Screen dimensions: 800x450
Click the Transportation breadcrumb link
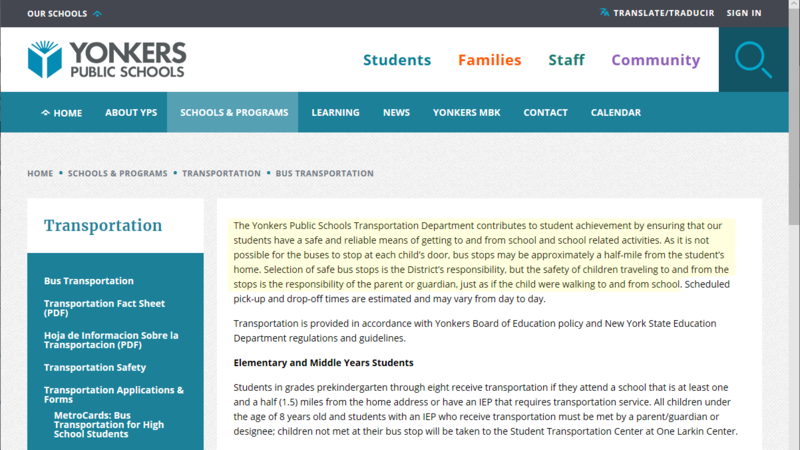(221, 173)
